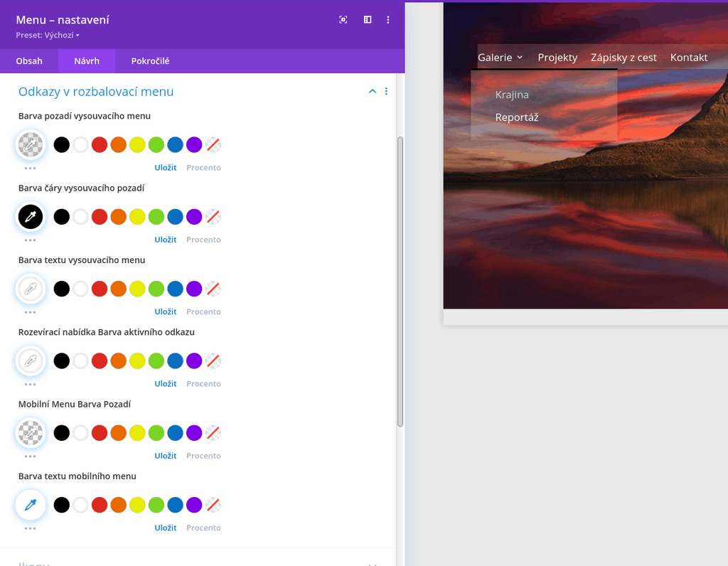Click Uložit under Mobilní Menu Barva Pozadí

[165, 456]
